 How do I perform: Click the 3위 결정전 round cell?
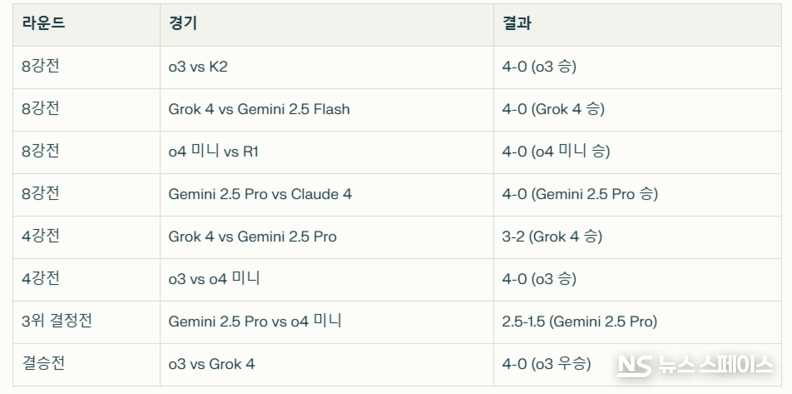(86, 322)
